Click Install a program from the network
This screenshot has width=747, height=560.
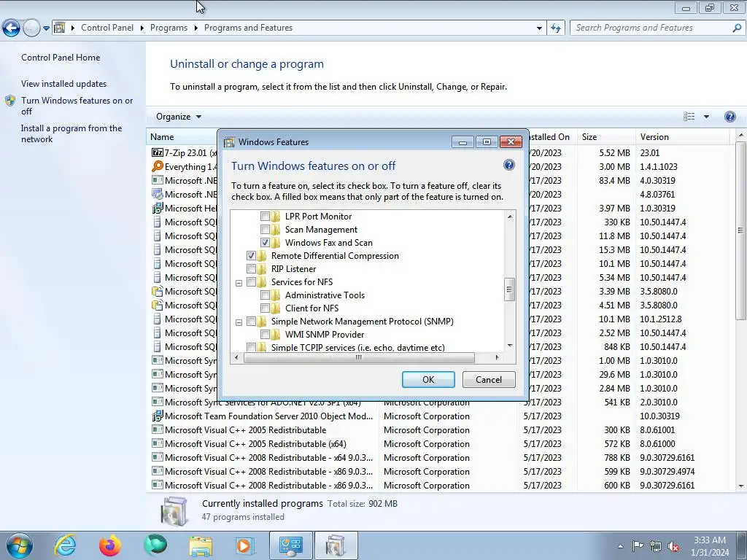coord(71,133)
